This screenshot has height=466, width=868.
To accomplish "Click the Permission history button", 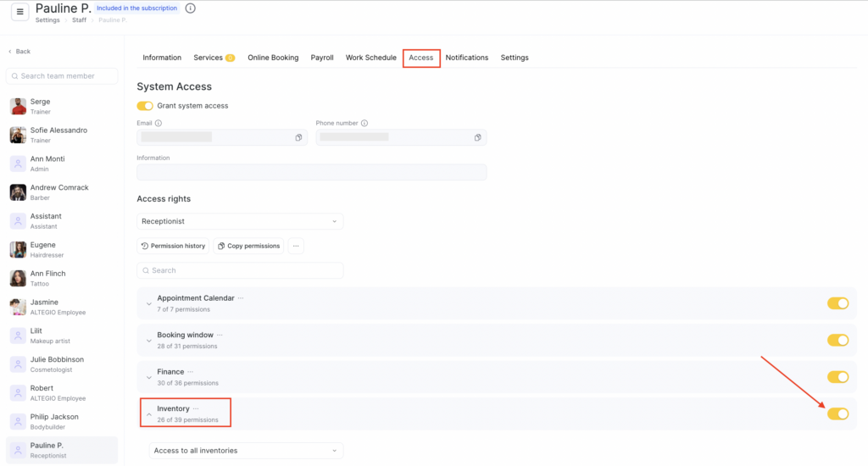I will pos(173,246).
